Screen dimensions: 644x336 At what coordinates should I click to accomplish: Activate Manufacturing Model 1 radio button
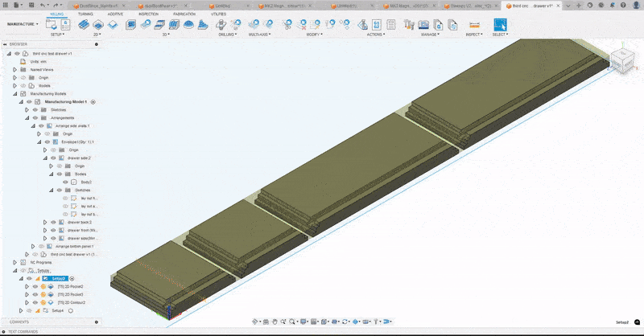[x=93, y=102]
